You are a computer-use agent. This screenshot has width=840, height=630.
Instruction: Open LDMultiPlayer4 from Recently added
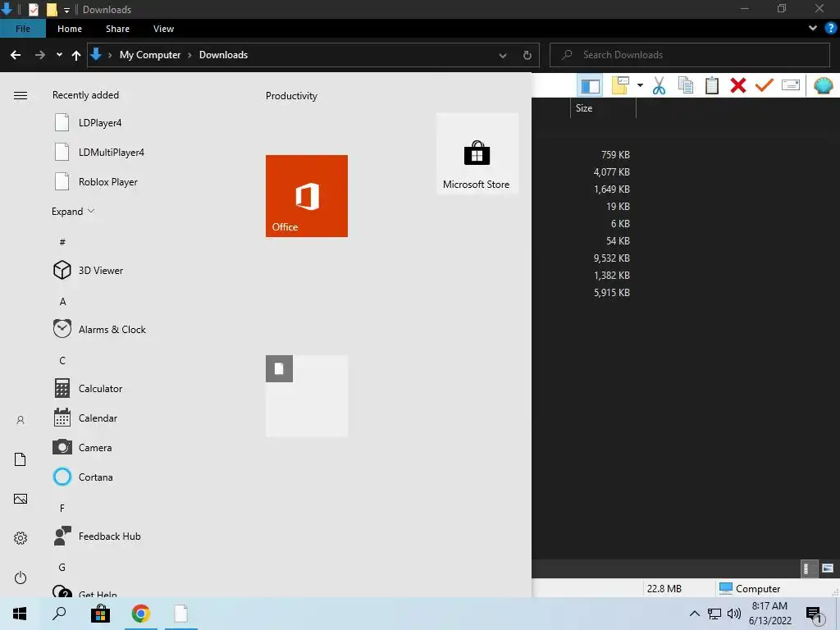pyautogui.click(x=99, y=152)
